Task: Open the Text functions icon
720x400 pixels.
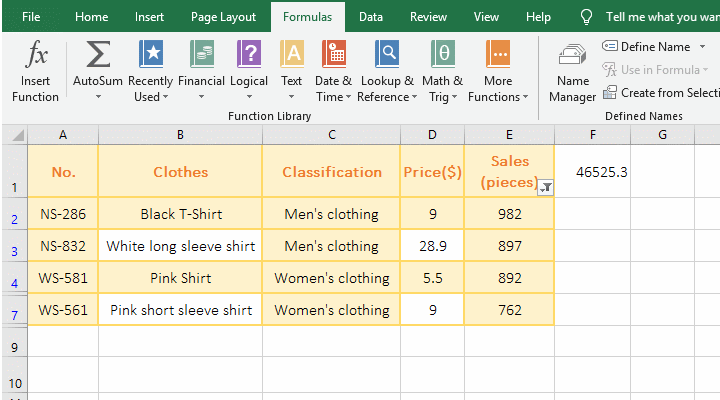Action: click(292, 54)
